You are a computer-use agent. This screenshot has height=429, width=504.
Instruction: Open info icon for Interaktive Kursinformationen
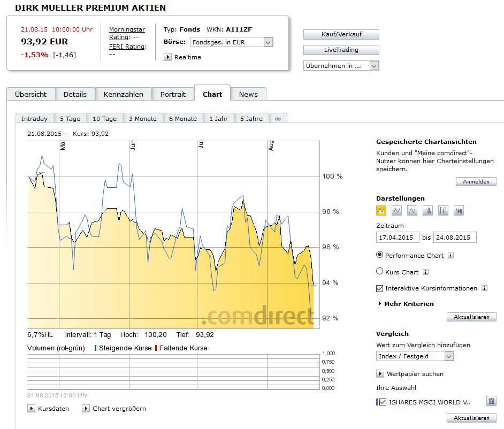pos(484,288)
